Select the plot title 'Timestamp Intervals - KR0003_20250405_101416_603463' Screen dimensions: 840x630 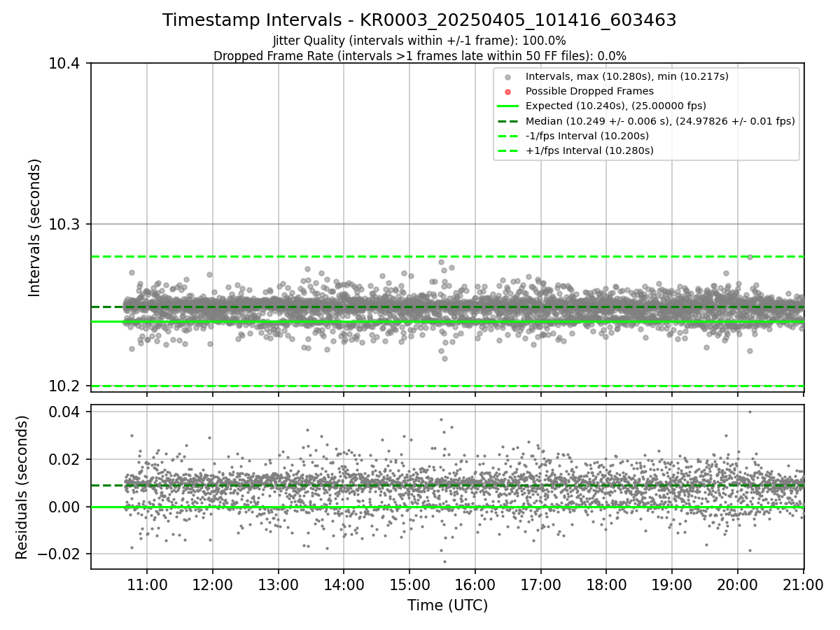click(419, 20)
